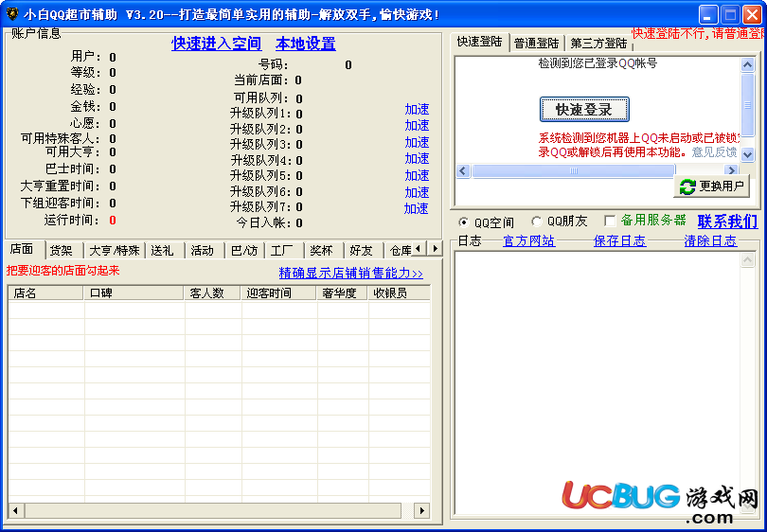Select the QQ空间 radio button

tap(463, 222)
